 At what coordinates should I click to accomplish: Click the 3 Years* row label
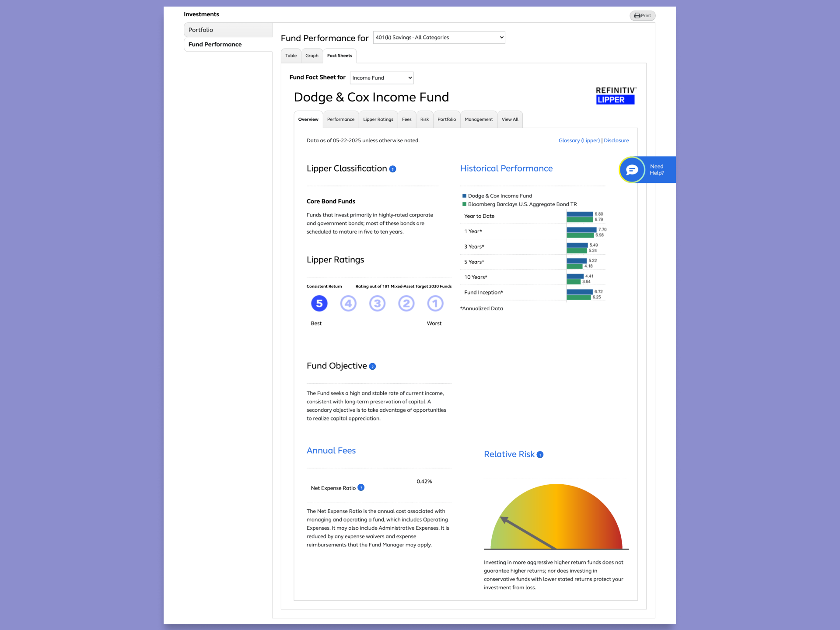pyautogui.click(x=474, y=247)
